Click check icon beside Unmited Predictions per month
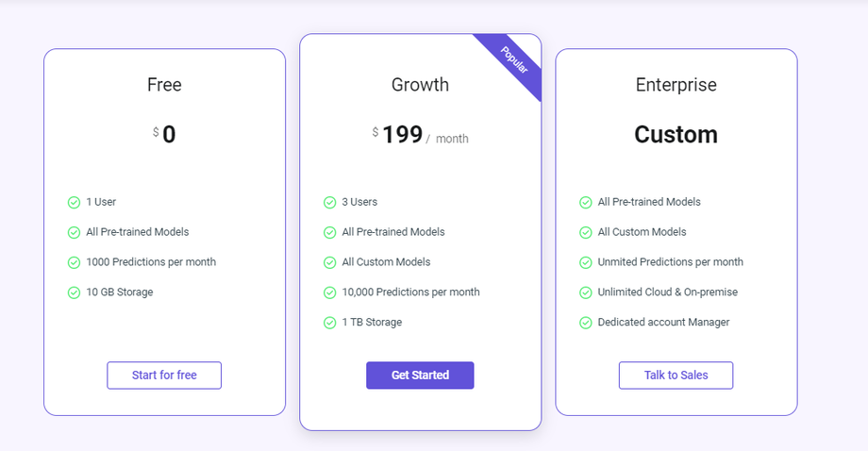Image resolution: width=868 pixels, height=451 pixels. [x=585, y=262]
